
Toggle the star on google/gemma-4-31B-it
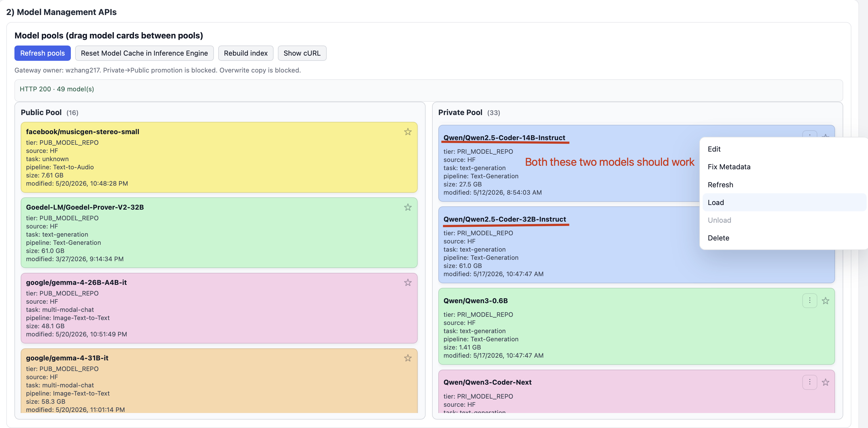pyautogui.click(x=408, y=358)
